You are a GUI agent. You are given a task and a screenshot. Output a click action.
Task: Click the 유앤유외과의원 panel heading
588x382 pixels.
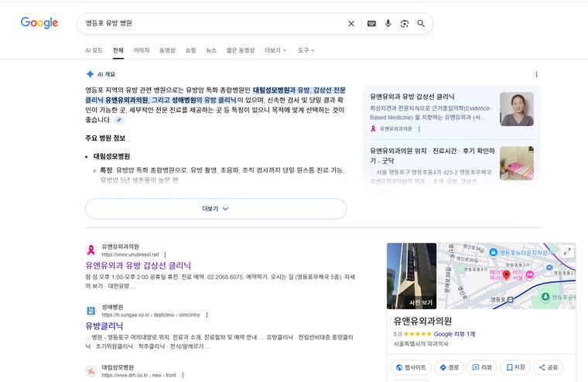point(422,321)
